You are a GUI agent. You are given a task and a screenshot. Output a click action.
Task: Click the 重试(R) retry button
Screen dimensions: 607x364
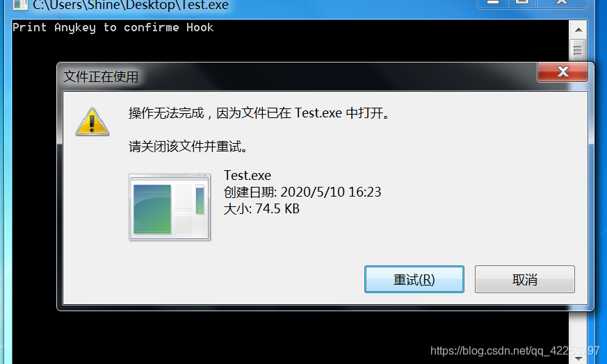tap(414, 279)
